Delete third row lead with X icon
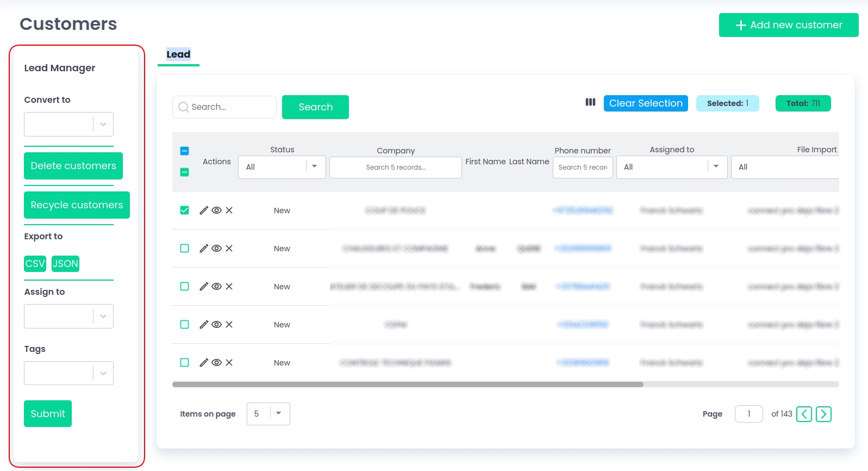This screenshot has width=868, height=471. click(x=229, y=287)
